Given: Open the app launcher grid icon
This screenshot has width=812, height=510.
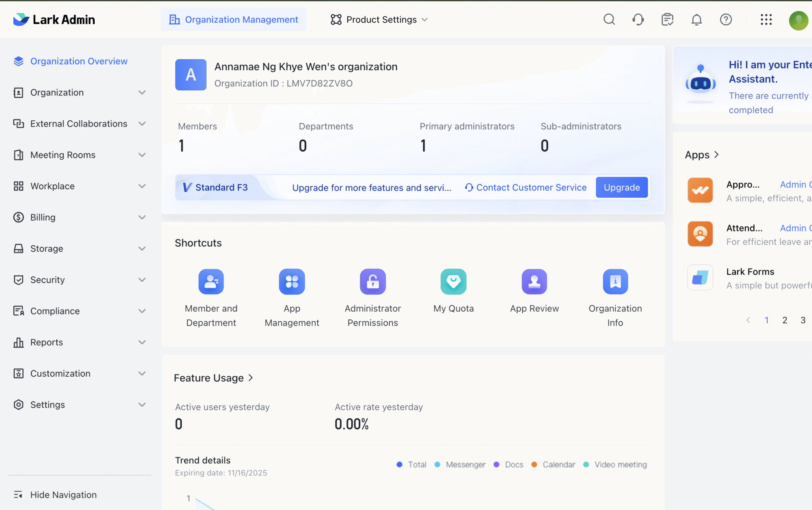Looking at the screenshot, I should (766, 19).
